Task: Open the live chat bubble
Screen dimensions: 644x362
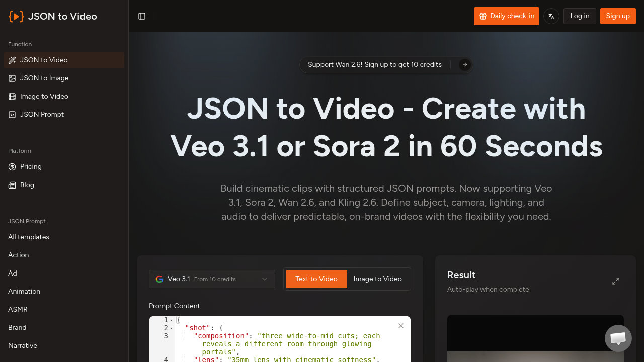Action: pyautogui.click(x=618, y=338)
